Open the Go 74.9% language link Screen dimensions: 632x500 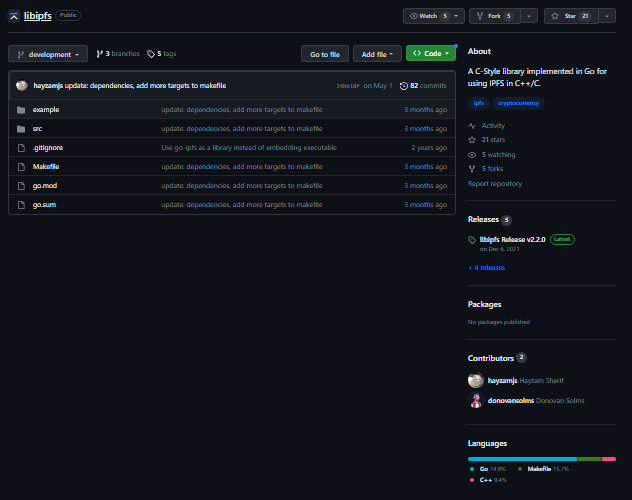point(488,469)
